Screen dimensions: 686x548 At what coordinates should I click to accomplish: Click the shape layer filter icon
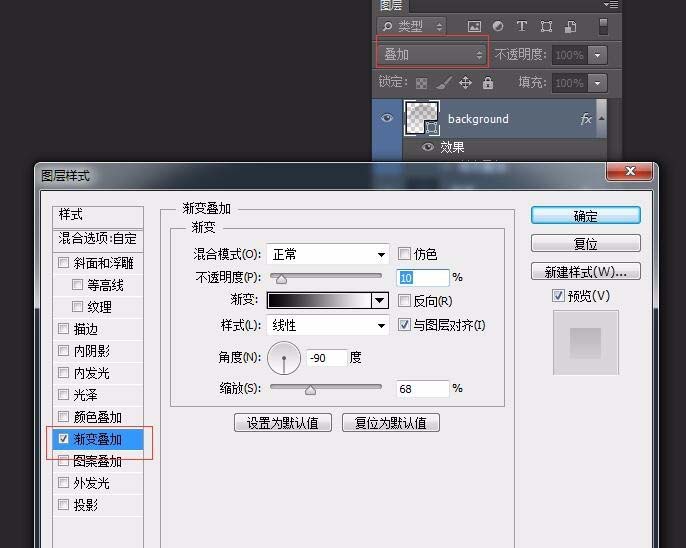tap(546, 26)
